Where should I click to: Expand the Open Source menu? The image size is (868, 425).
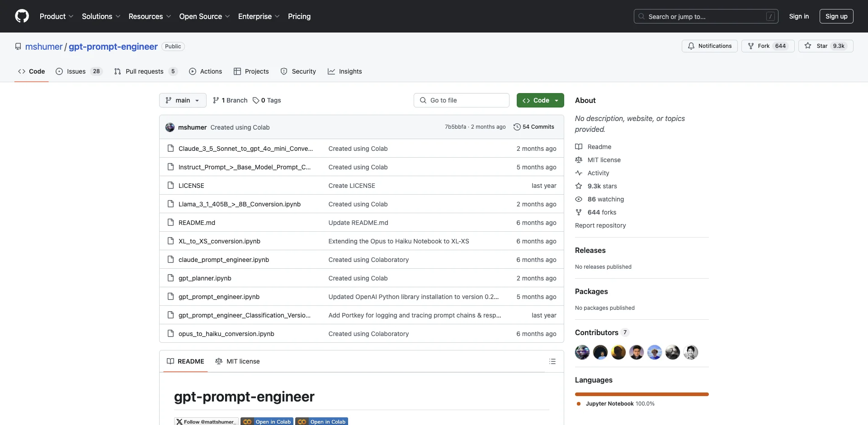click(x=205, y=16)
